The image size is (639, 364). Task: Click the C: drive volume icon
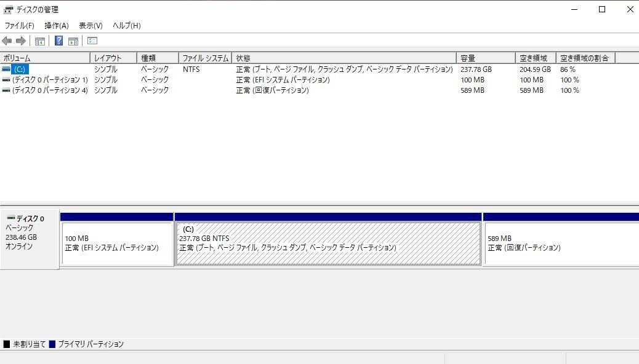(x=6, y=69)
